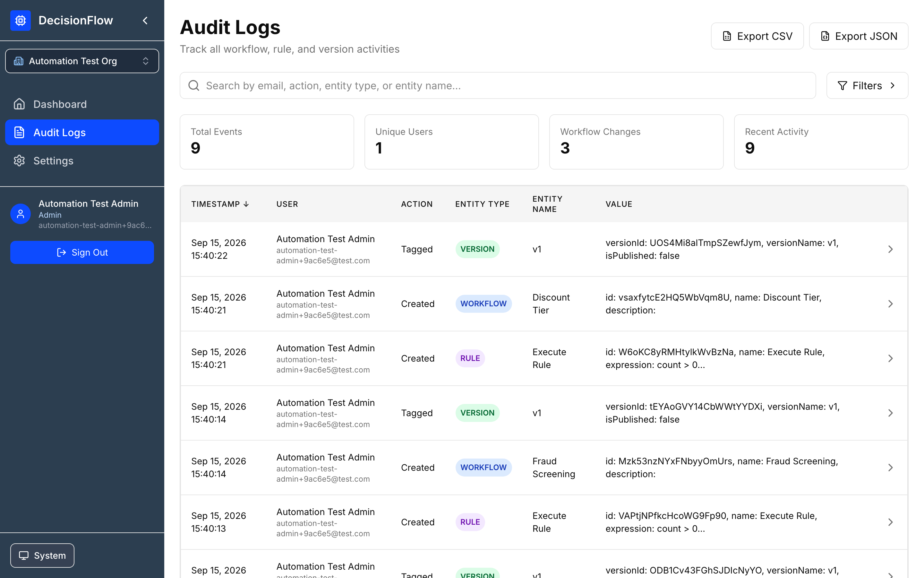
Task: Click the WORKFLOW badge for Fraud Screening
Action: [483, 468]
